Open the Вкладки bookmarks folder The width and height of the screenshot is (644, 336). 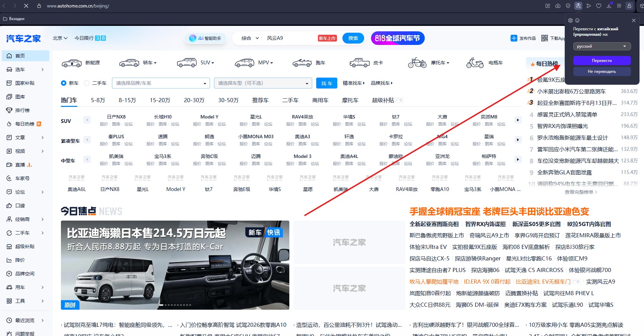[14, 19]
